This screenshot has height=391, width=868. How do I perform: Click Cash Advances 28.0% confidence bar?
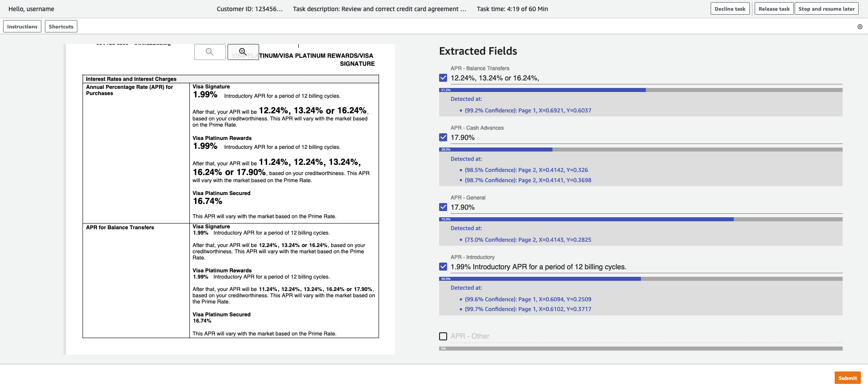pos(641,150)
